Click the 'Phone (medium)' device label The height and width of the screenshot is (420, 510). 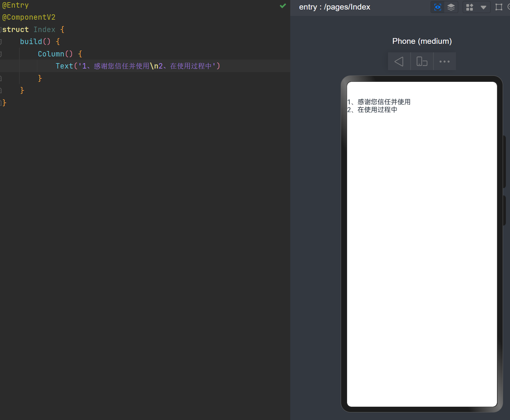click(x=422, y=41)
